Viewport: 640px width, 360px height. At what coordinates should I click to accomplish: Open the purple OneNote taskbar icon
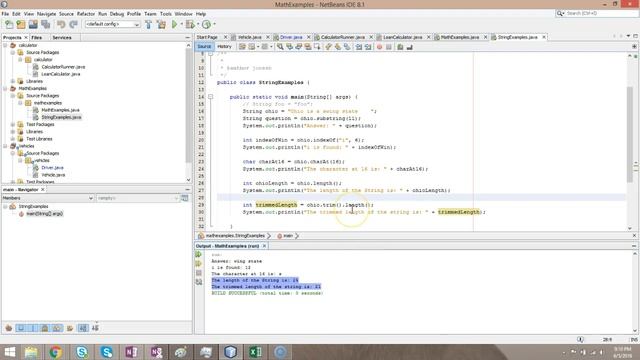click(131, 352)
